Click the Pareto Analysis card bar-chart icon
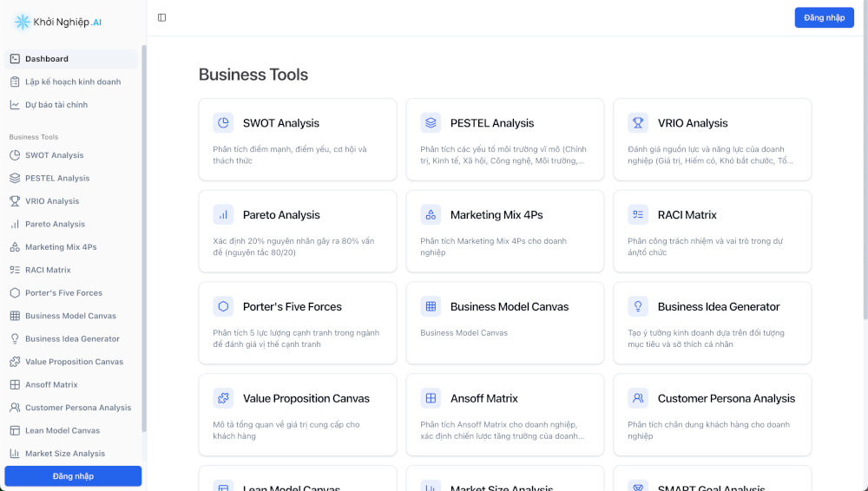The image size is (868, 491). [x=223, y=215]
